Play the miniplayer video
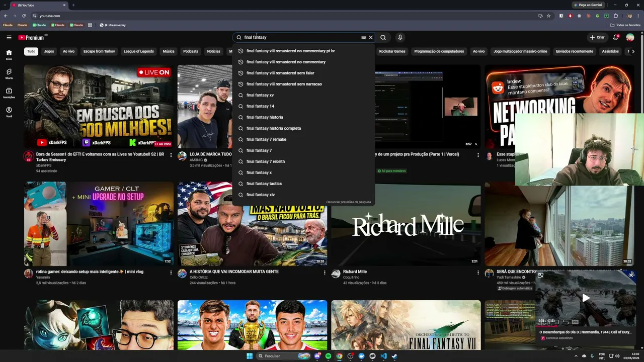Screen dimensions: 644x362 [x=586, y=298]
